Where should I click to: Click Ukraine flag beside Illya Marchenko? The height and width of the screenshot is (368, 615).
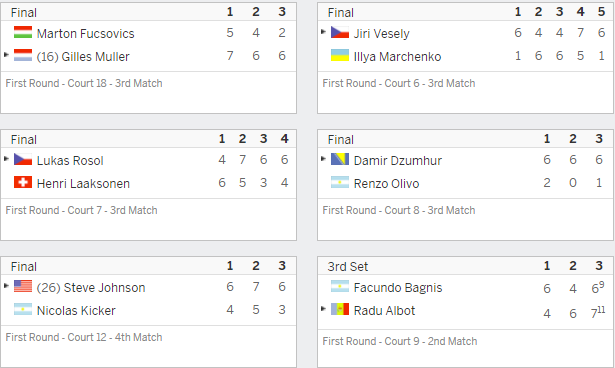[340, 55]
